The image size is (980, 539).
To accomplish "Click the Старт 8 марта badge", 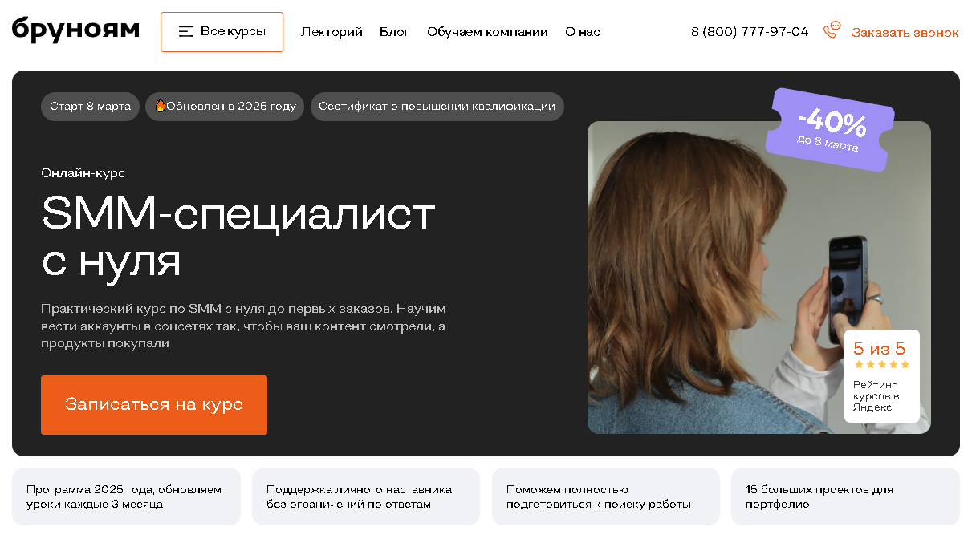I will 90,107.
